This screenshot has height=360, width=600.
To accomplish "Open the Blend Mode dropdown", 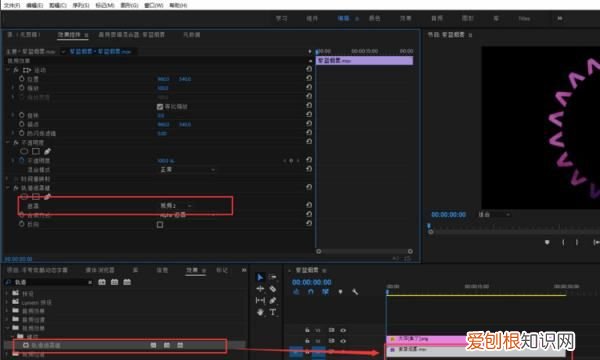I will (187, 169).
